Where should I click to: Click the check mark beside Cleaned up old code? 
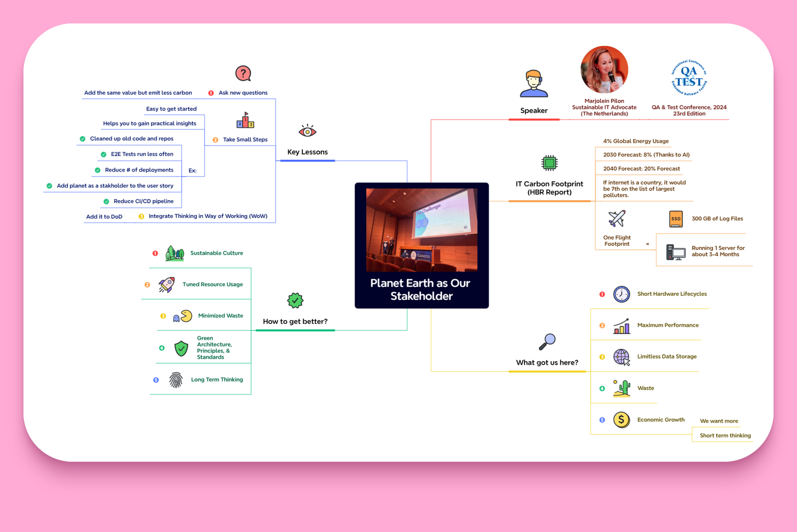pos(83,139)
